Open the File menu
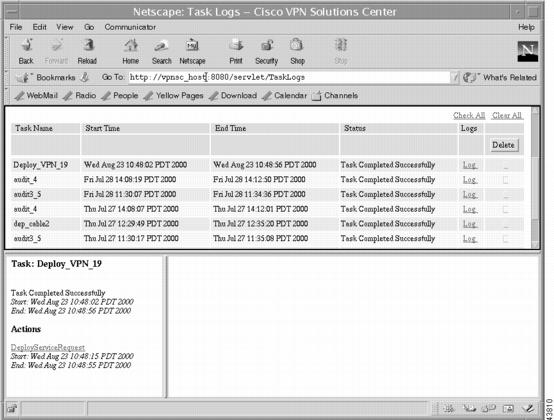This screenshot has height=420, width=554. coord(16,27)
